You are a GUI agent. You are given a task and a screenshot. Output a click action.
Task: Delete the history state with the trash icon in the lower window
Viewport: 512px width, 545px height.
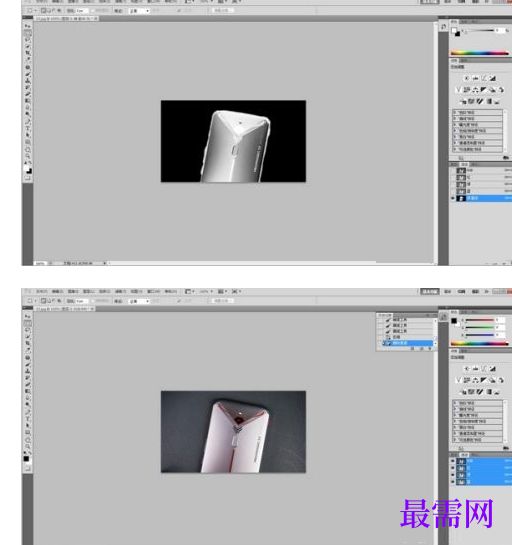pyautogui.click(x=430, y=349)
